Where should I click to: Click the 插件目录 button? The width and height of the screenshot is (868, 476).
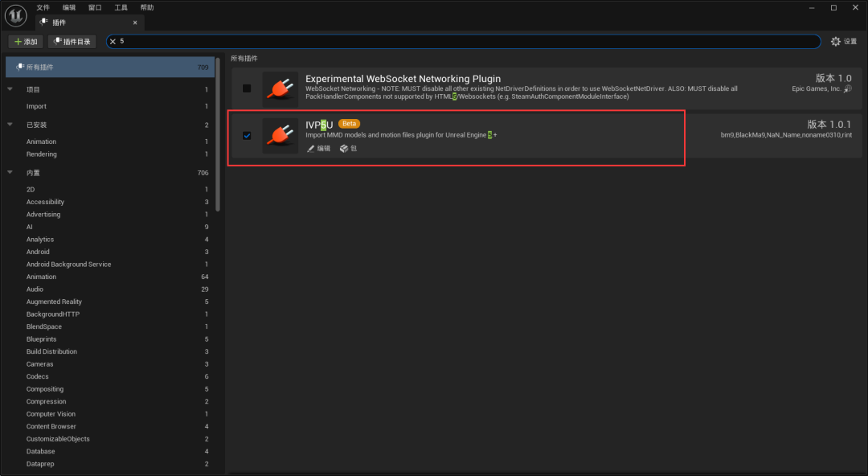click(72, 42)
